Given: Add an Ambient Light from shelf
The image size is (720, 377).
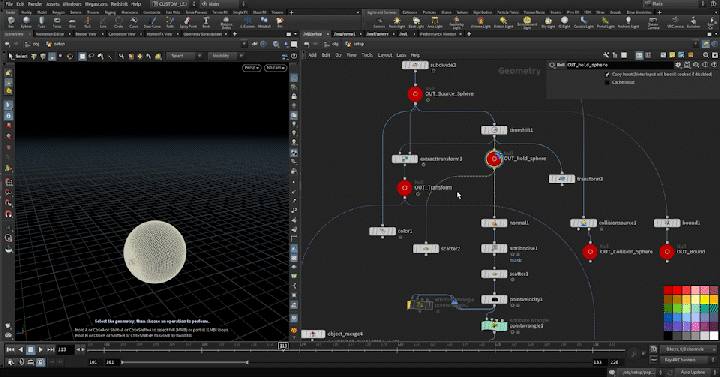Looking at the screenshot, I should (x=629, y=22).
